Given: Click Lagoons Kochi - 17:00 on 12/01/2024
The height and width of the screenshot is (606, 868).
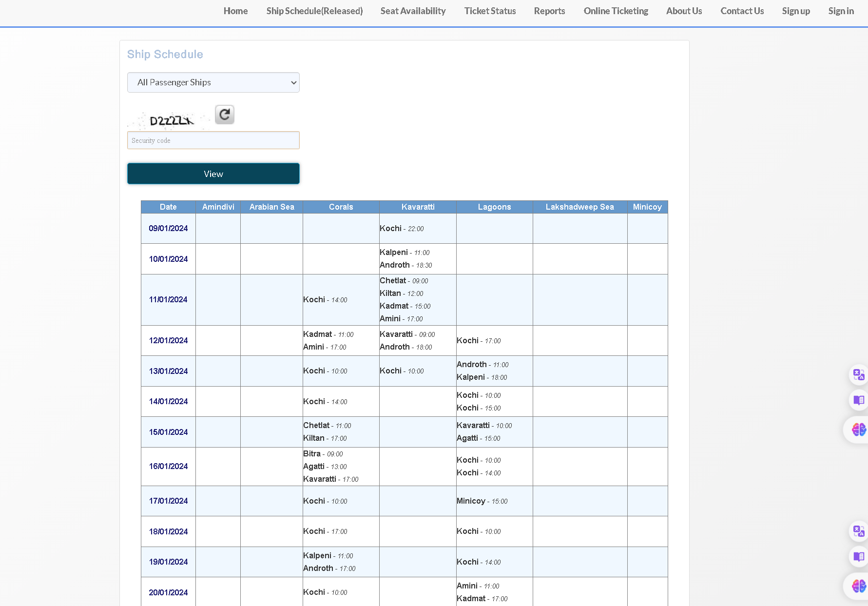Looking at the screenshot, I should click(479, 340).
